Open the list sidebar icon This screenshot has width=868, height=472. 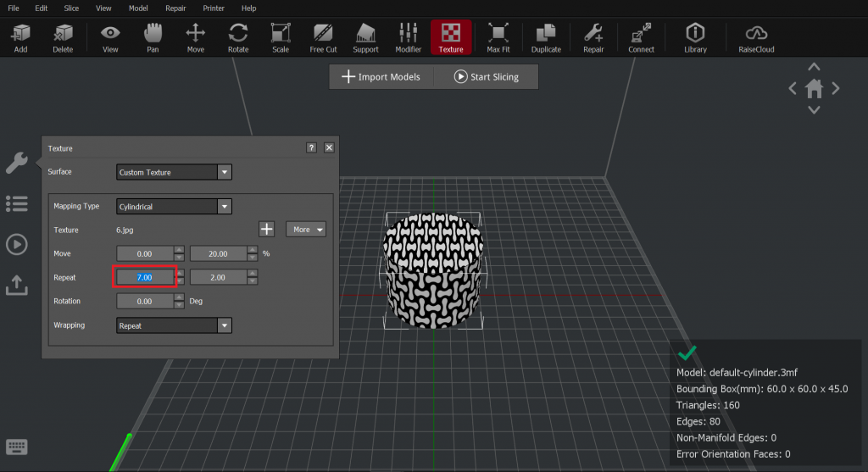point(17,203)
